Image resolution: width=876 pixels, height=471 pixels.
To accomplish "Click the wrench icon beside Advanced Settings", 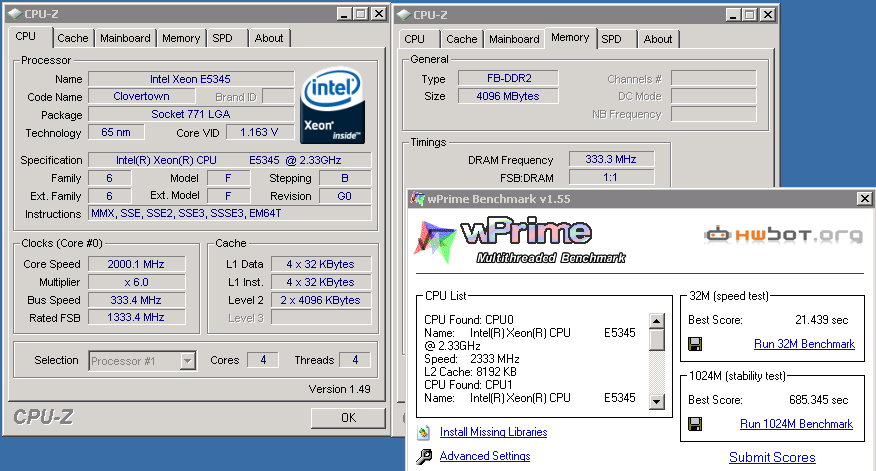I will tap(424, 456).
